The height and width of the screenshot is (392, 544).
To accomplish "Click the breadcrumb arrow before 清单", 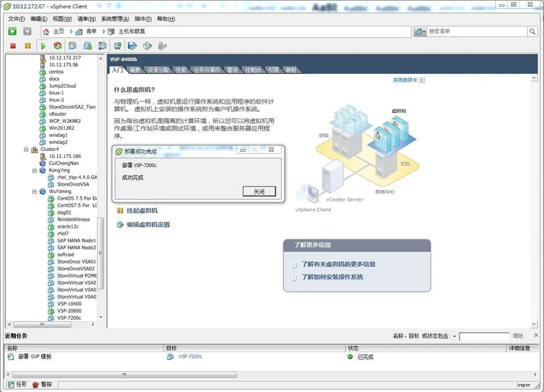I will pyautogui.click(x=71, y=32).
